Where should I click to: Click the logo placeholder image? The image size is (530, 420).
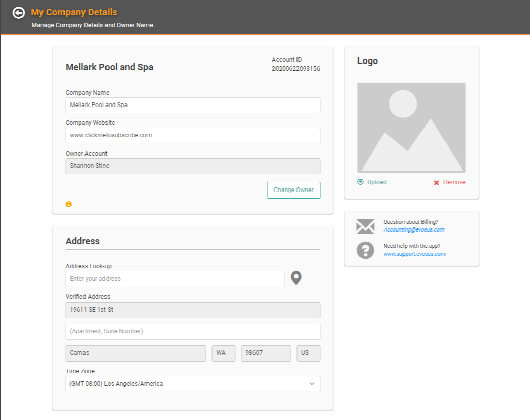pyautogui.click(x=412, y=128)
